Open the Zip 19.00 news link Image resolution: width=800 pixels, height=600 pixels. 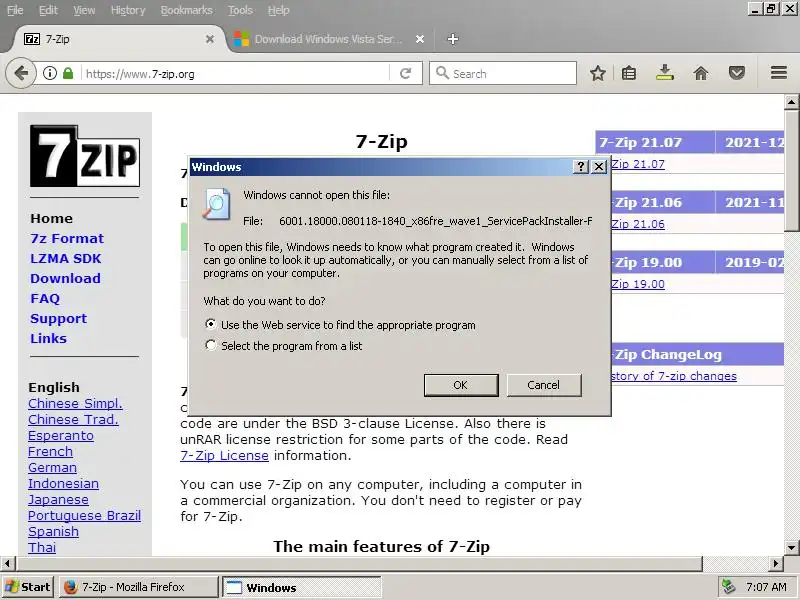tap(638, 284)
